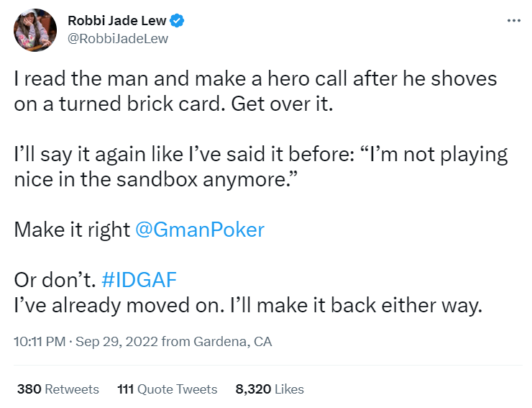The height and width of the screenshot is (408, 532).
Task: Click the "I'll say it again" line
Action: tap(260, 154)
